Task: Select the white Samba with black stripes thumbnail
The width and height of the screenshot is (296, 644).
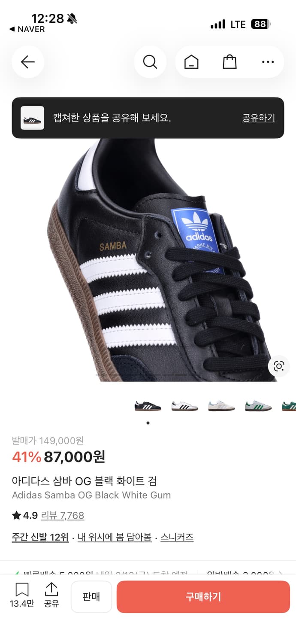Action: point(185,406)
